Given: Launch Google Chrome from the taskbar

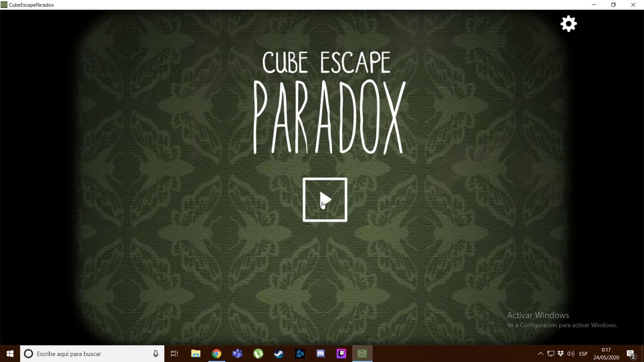Looking at the screenshot, I should (216, 354).
